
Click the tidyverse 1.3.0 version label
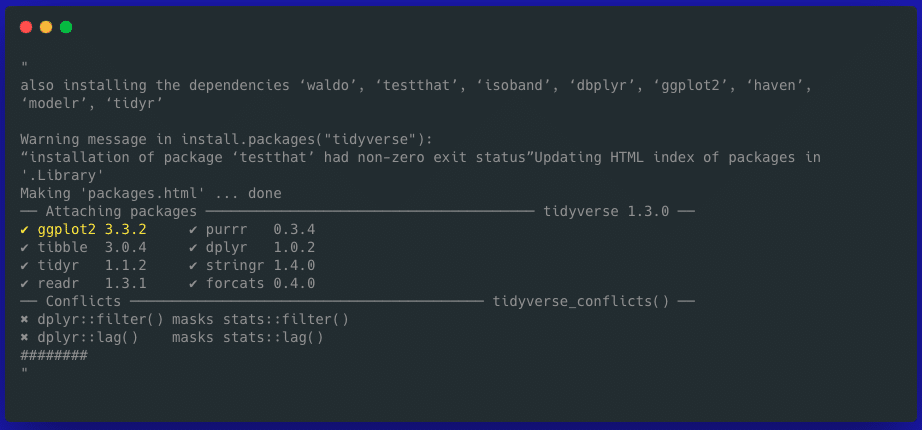606,211
